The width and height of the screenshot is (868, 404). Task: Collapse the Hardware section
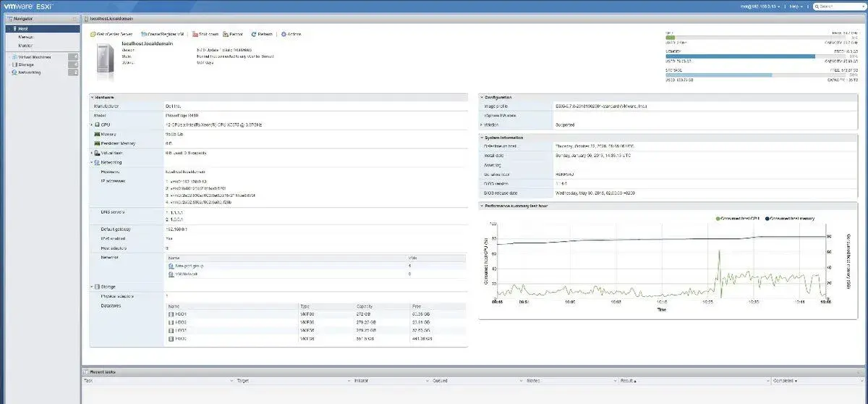point(92,97)
